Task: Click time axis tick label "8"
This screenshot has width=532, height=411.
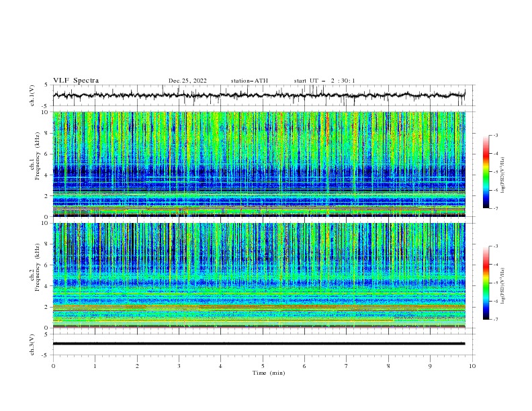Action: point(388,366)
